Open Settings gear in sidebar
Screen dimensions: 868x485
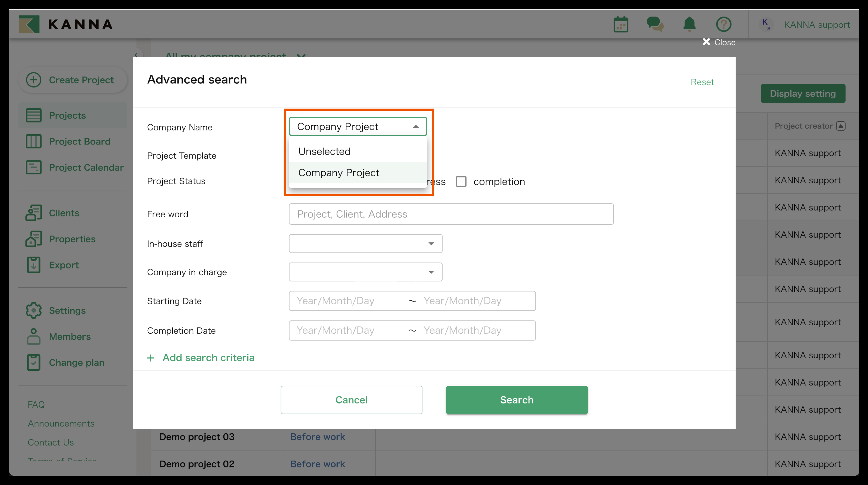(33, 310)
